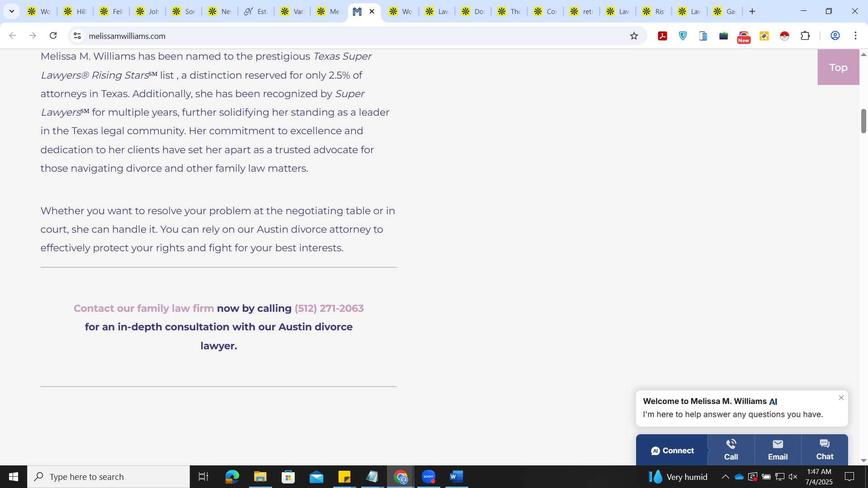868x488 pixels.
Task: Go forward to next page
Action: tap(33, 36)
